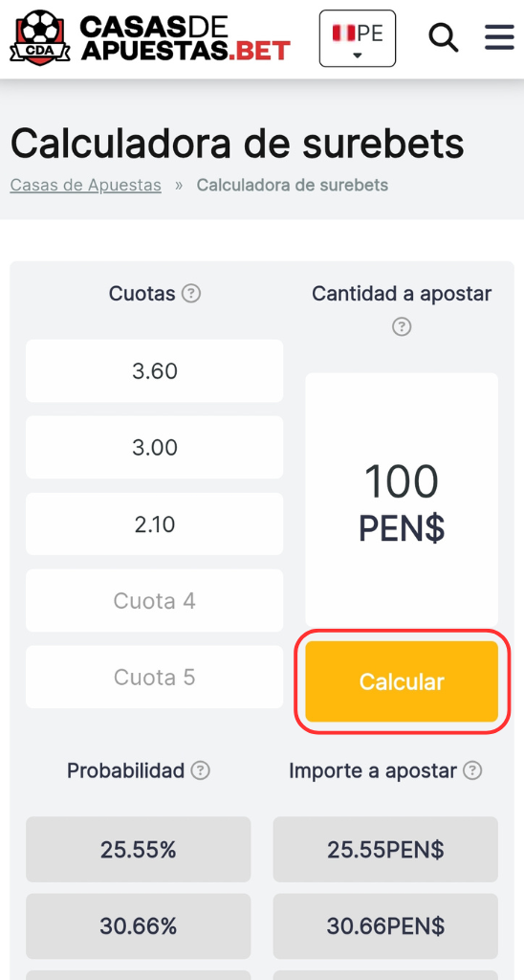Click the help icon next to Cuotas
Image resolution: width=524 pixels, height=980 pixels.
(191, 293)
